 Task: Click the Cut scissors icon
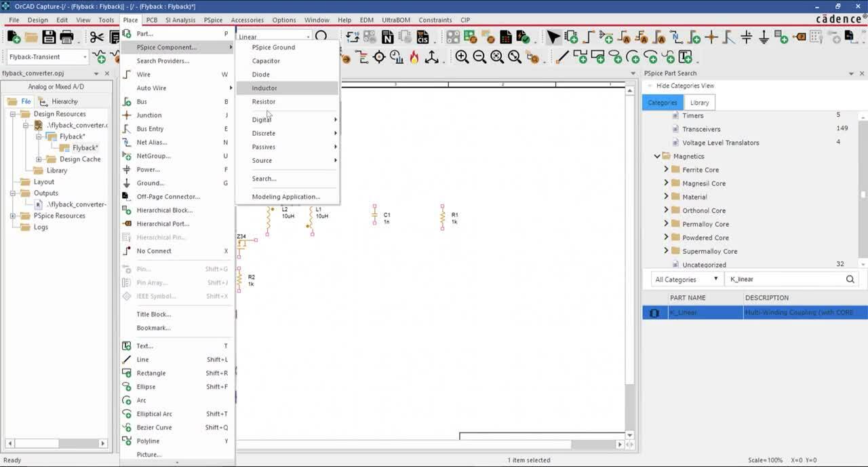point(97,37)
